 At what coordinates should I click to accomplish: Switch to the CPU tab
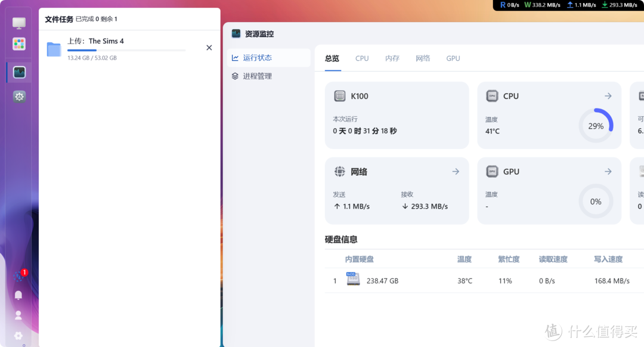(362, 58)
